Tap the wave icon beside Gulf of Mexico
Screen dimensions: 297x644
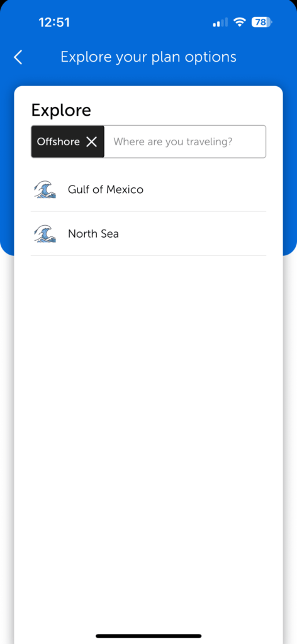[45, 190]
